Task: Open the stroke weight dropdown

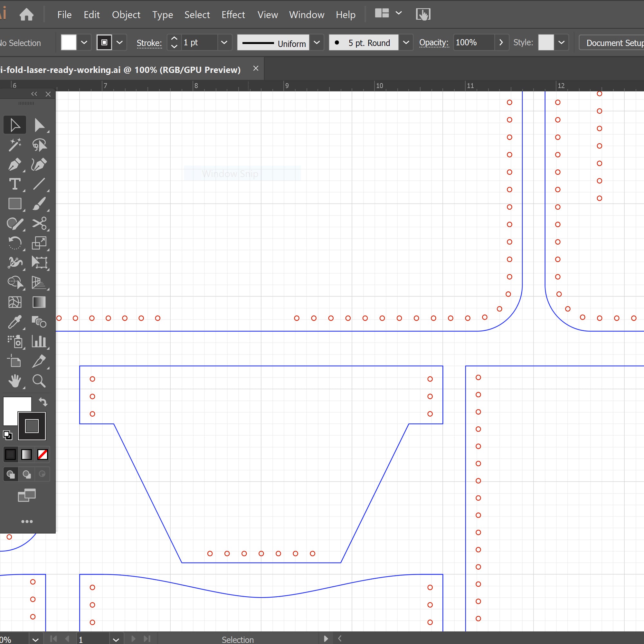Action: click(224, 43)
